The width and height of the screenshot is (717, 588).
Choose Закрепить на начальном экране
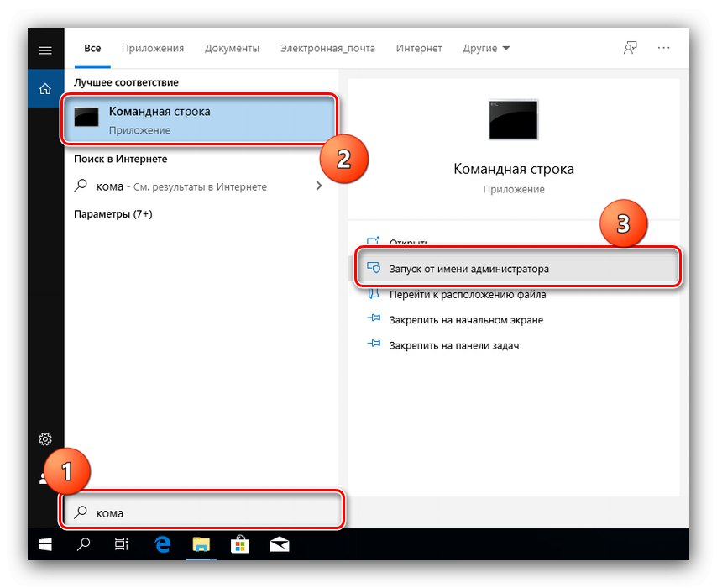coord(467,320)
